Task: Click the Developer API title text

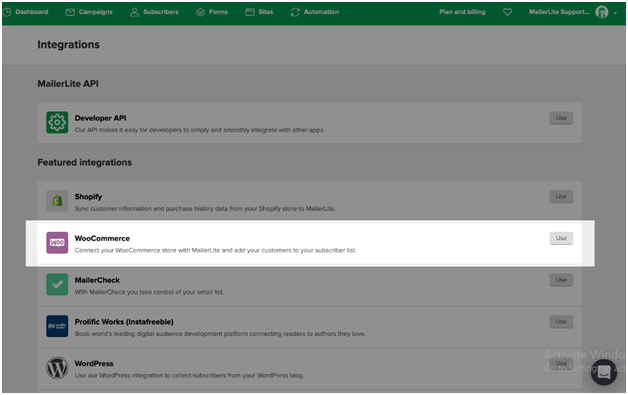Action: [100, 118]
